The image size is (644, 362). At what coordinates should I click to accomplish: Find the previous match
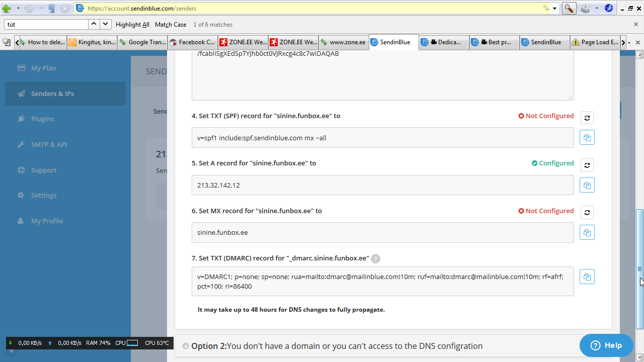94,24
